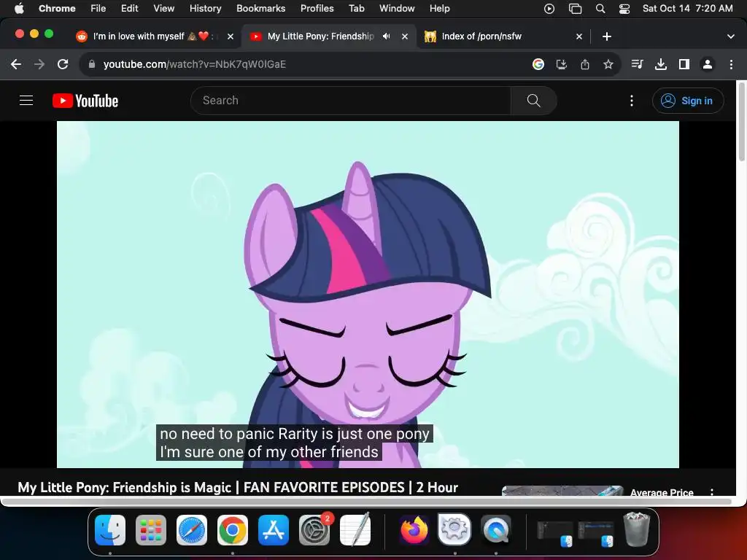Viewport: 747px width, 560px height.
Task: Reload the current page
Action: (x=63, y=64)
